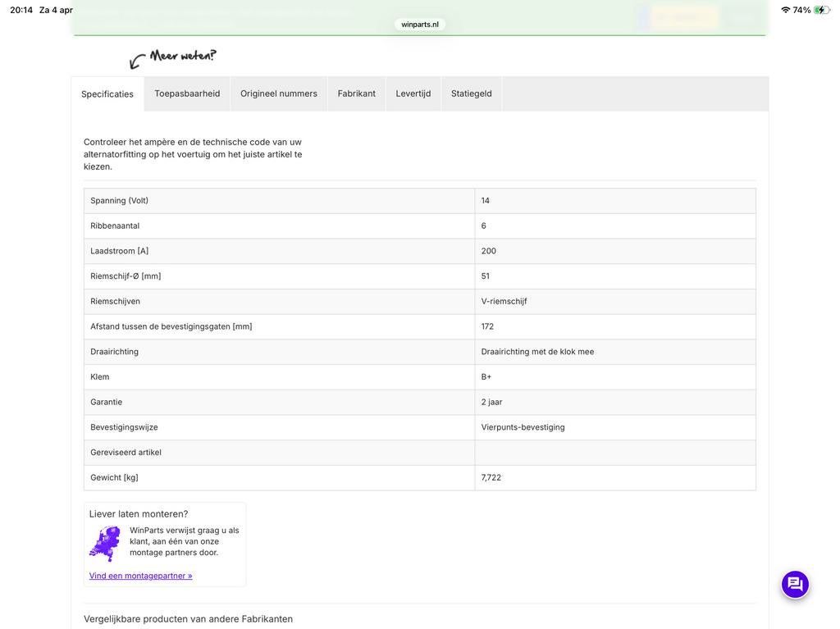Tap the battery charging icon

(x=821, y=10)
